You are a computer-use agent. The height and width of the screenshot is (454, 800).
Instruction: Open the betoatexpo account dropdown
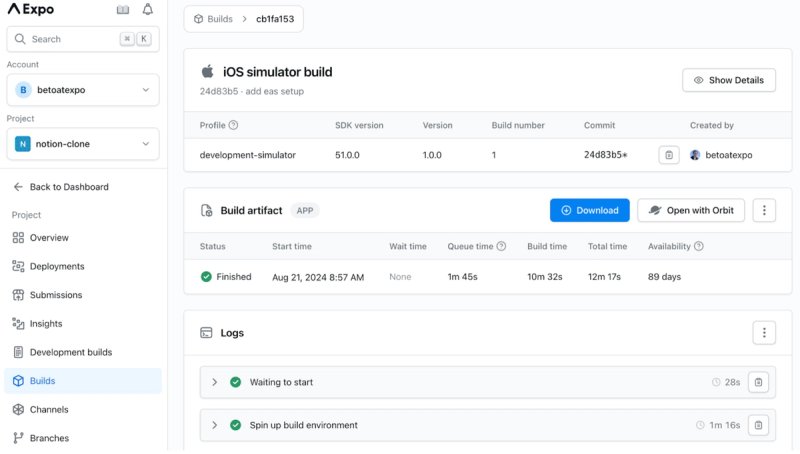point(83,90)
